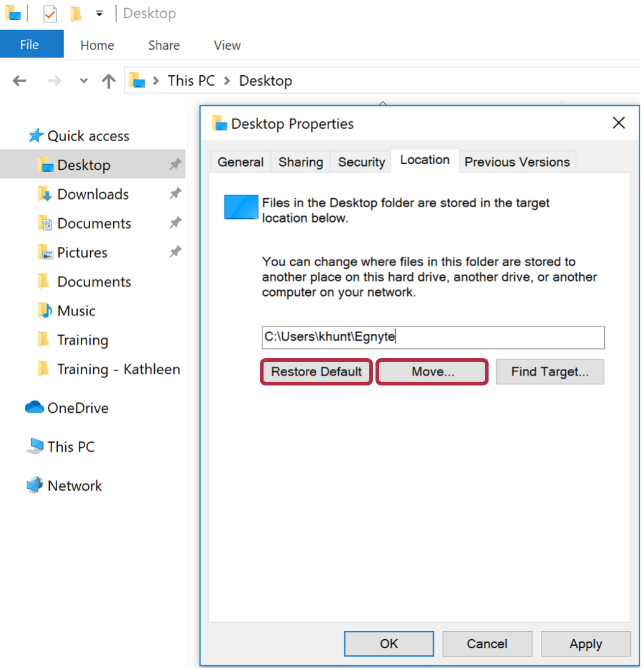Click inside the folder location text field

pos(433,338)
